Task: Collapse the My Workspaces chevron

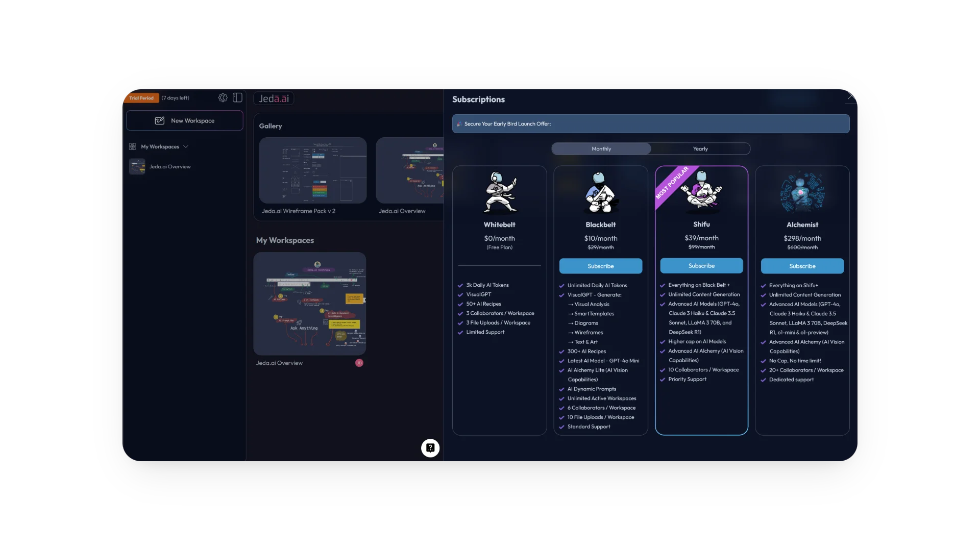Action: 186,146
